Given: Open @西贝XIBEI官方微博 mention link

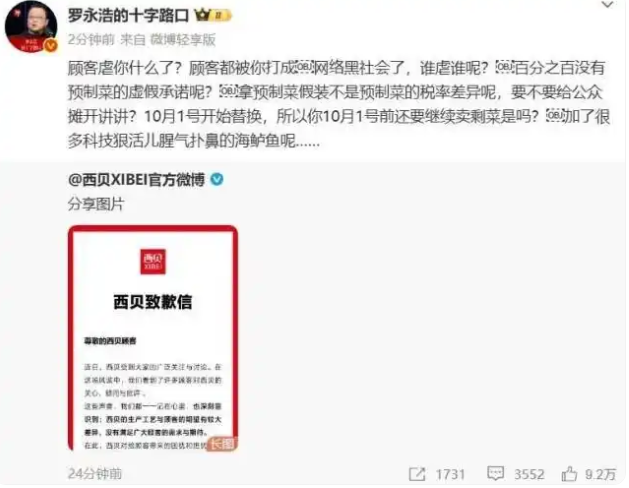Looking at the screenshot, I should point(136,180).
